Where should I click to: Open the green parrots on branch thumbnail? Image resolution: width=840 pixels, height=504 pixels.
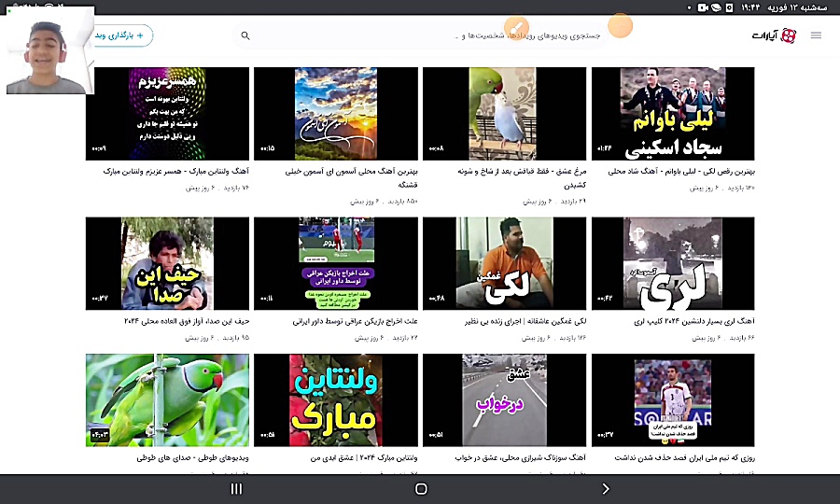[x=167, y=400]
